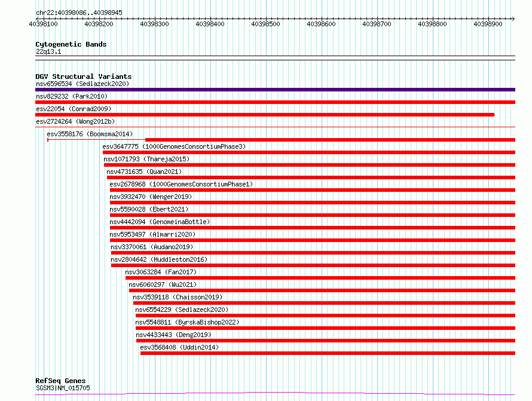Click ruler position 40398100
Screen dimensions: 532x401
pos(44,24)
